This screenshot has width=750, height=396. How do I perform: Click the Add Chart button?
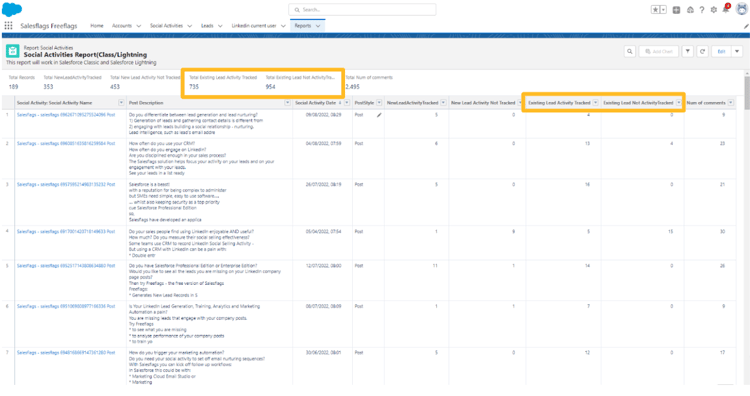(659, 51)
